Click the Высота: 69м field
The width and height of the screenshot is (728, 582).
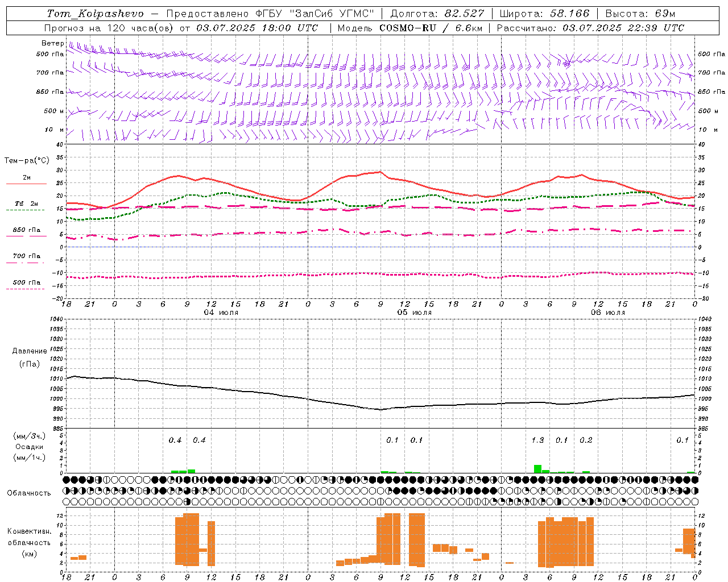[x=640, y=14]
